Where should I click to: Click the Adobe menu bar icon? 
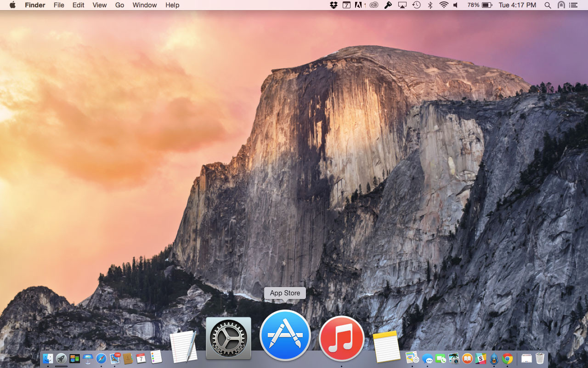click(x=359, y=5)
